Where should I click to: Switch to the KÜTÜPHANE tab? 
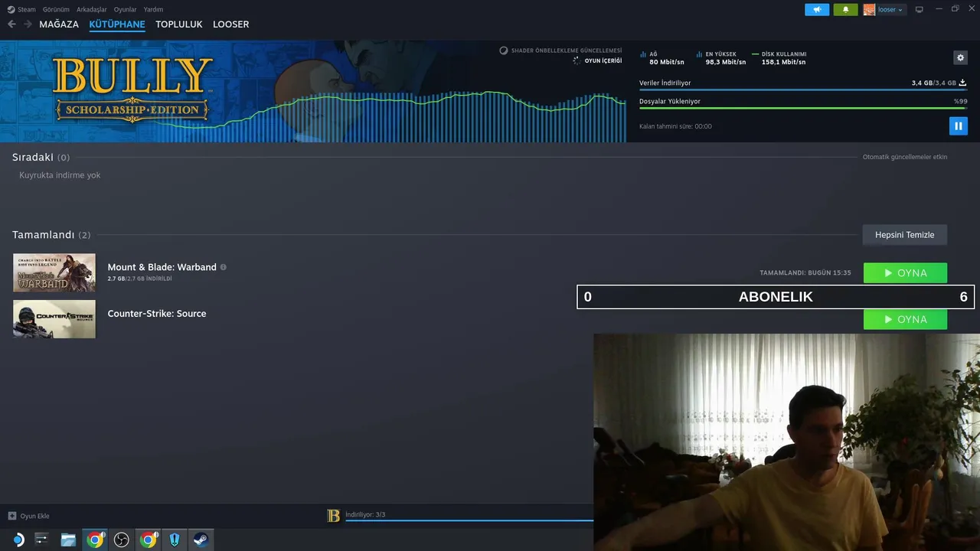pos(117,24)
